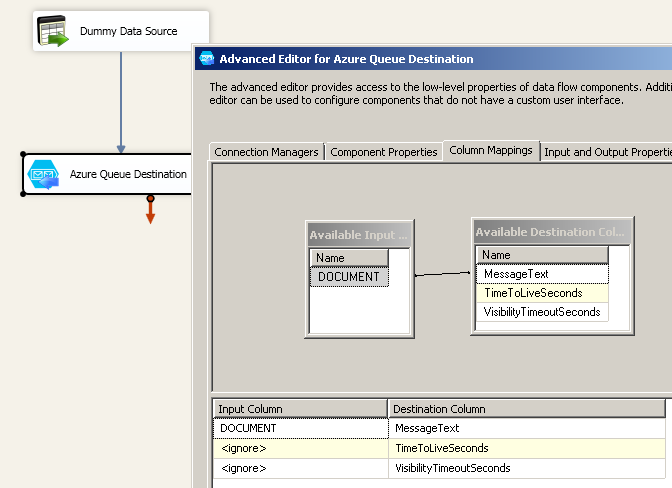This screenshot has width=672, height=488.
Task: Select MessageText in Available Destination Columns
Action: pyautogui.click(x=542, y=274)
